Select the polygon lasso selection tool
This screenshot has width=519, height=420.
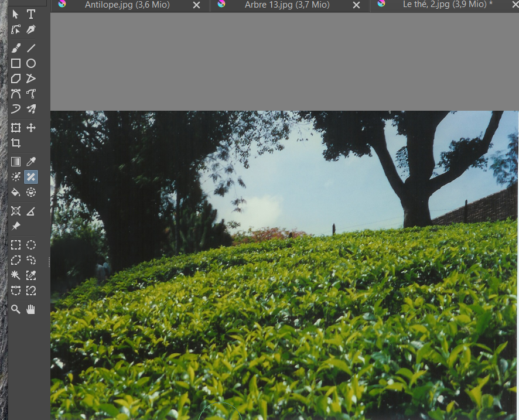pyautogui.click(x=16, y=260)
